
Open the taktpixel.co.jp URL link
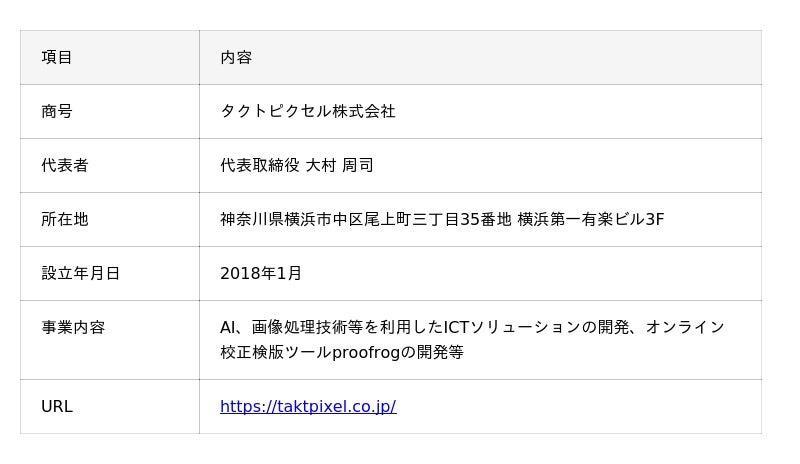(x=308, y=407)
